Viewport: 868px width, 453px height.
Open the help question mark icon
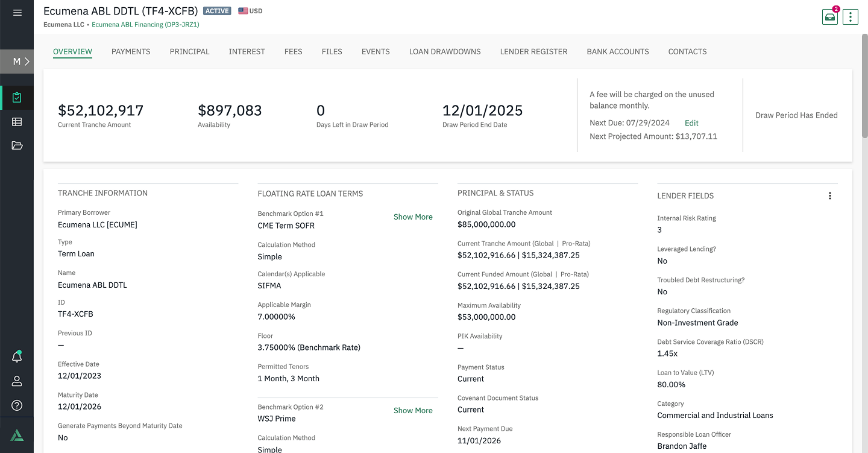[x=17, y=405]
